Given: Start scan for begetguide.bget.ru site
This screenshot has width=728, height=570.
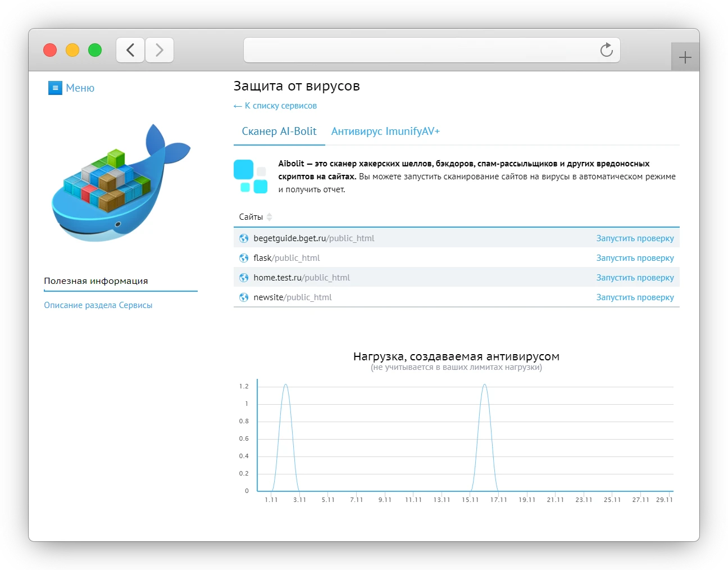Looking at the screenshot, I should click(x=635, y=238).
